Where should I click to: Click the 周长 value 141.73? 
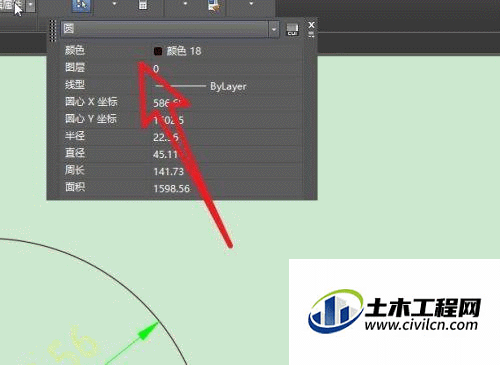(169, 172)
